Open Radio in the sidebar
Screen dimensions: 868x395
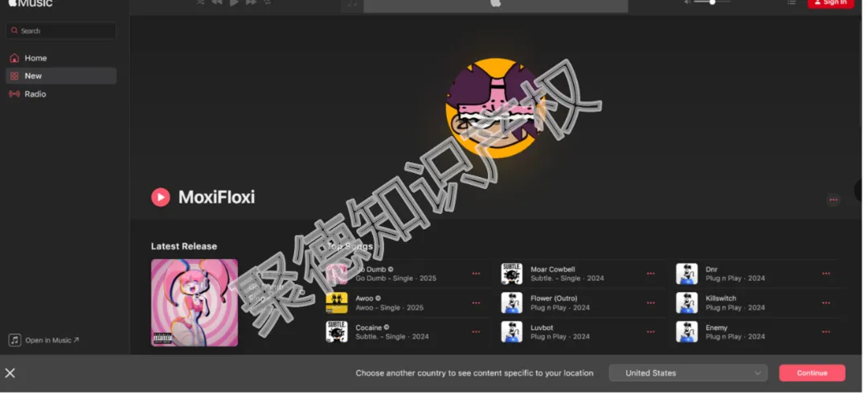point(61,94)
